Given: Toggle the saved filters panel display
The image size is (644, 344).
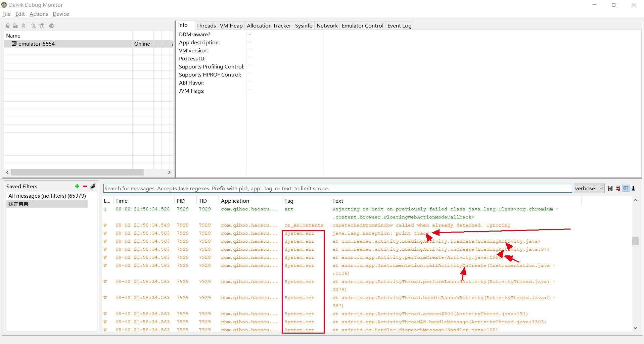Looking at the screenshot, I should 626,189.
